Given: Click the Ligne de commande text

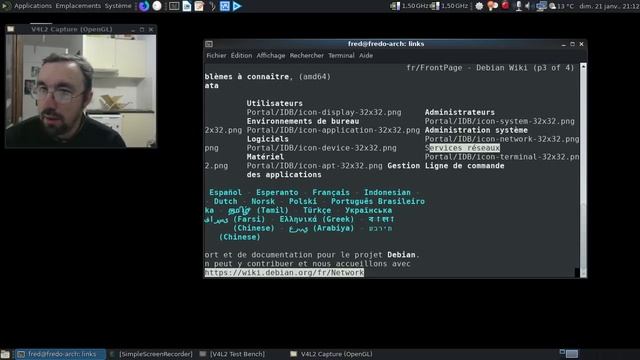Looking at the screenshot, I should (x=464, y=166).
